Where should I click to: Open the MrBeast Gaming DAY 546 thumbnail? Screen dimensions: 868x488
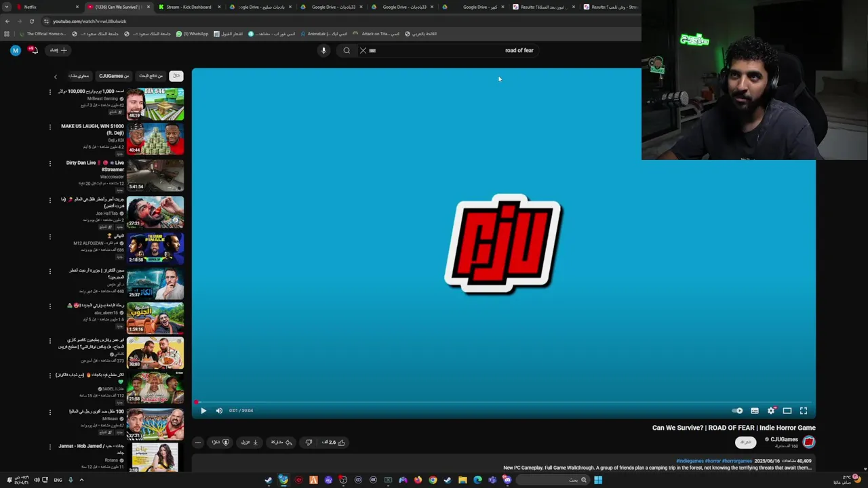155,103
